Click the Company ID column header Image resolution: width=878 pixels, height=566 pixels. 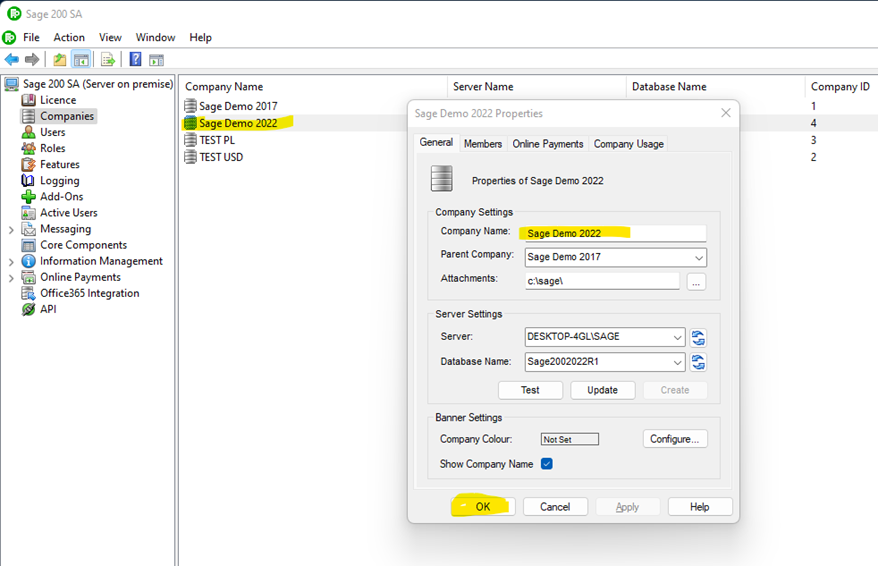point(840,87)
